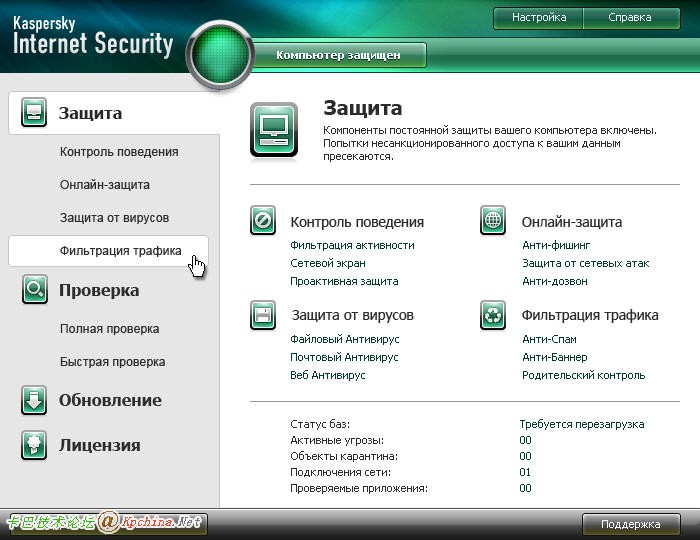Open Фильтрация трафика in sidebar
This screenshot has height=540, width=700.
pos(108,251)
